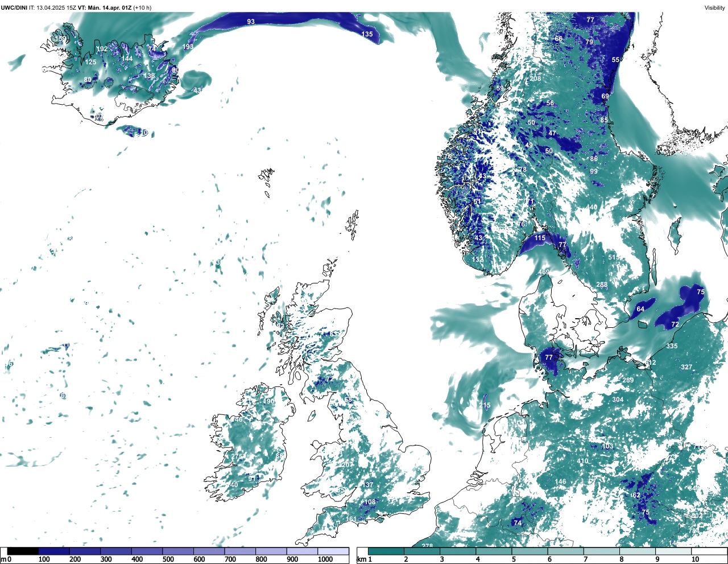Image resolution: width=728 pixels, height=564 pixels.
Task: Click the "278" value at bottom over France
Action: (427, 546)
